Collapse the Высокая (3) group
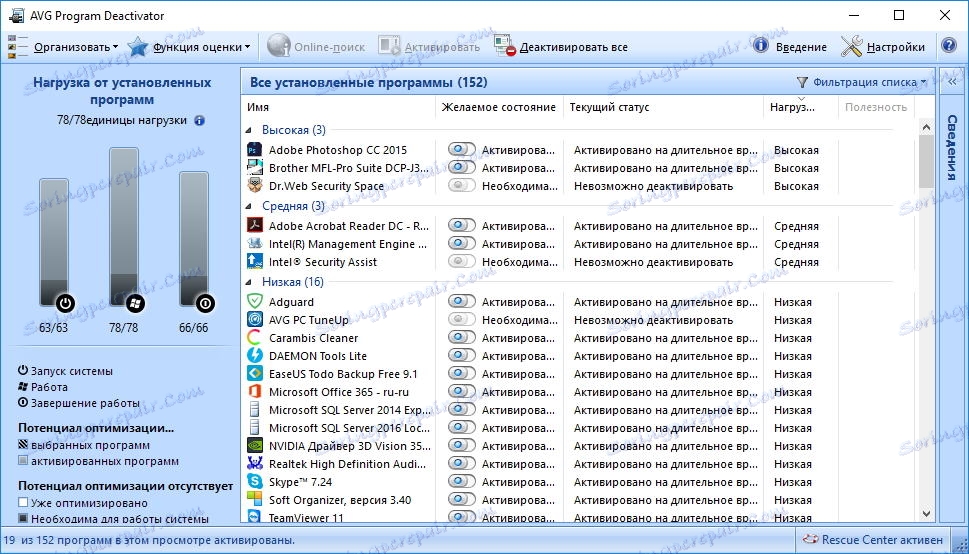969x554 pixels. point(249,130)
